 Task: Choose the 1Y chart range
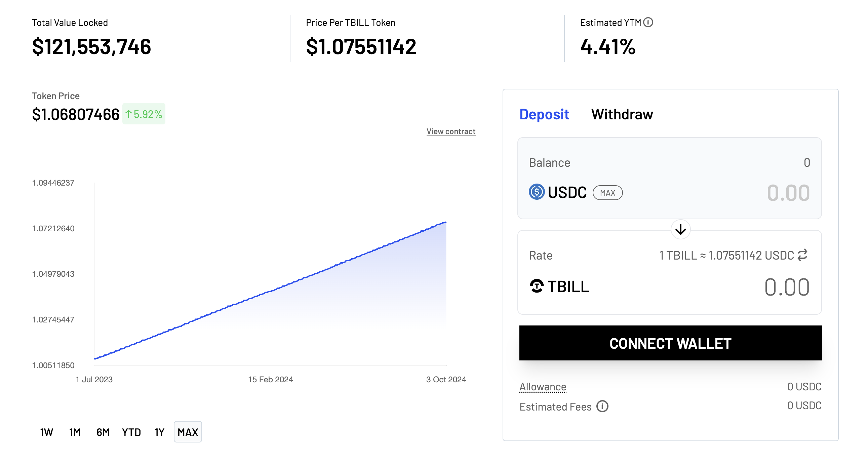click(159, 432)
